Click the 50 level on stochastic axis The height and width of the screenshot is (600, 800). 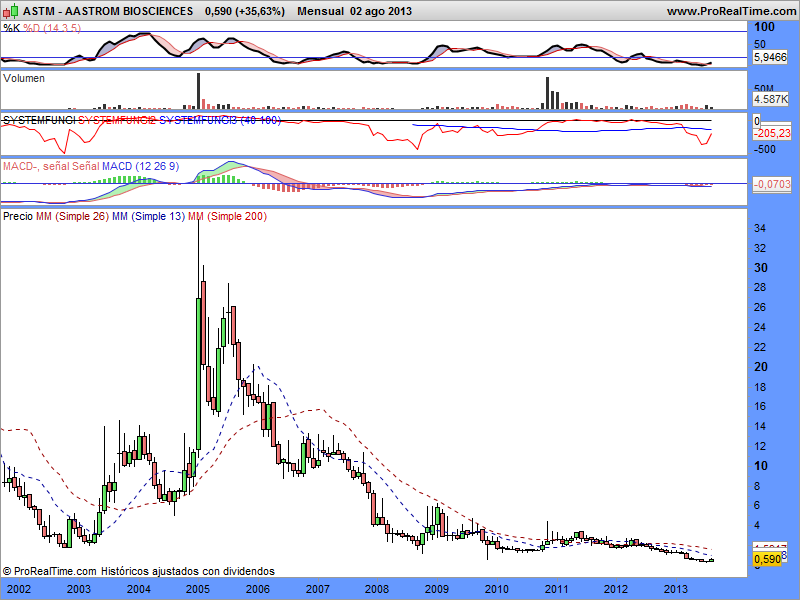tap(760, 44)
